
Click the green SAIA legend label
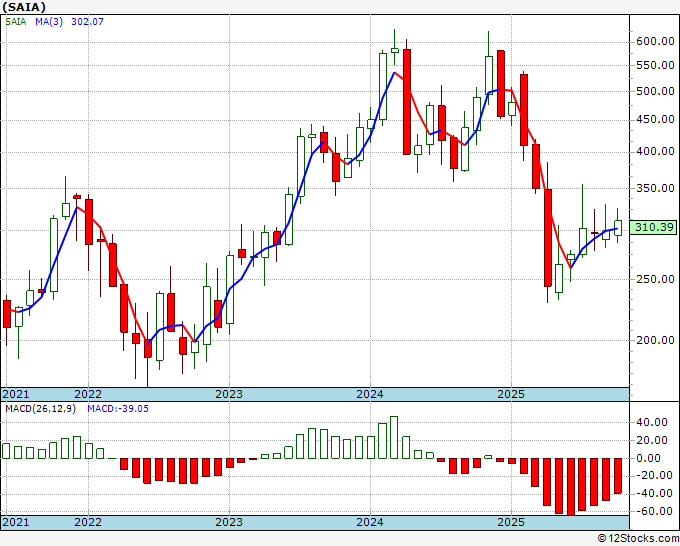[x=16, y=21]
